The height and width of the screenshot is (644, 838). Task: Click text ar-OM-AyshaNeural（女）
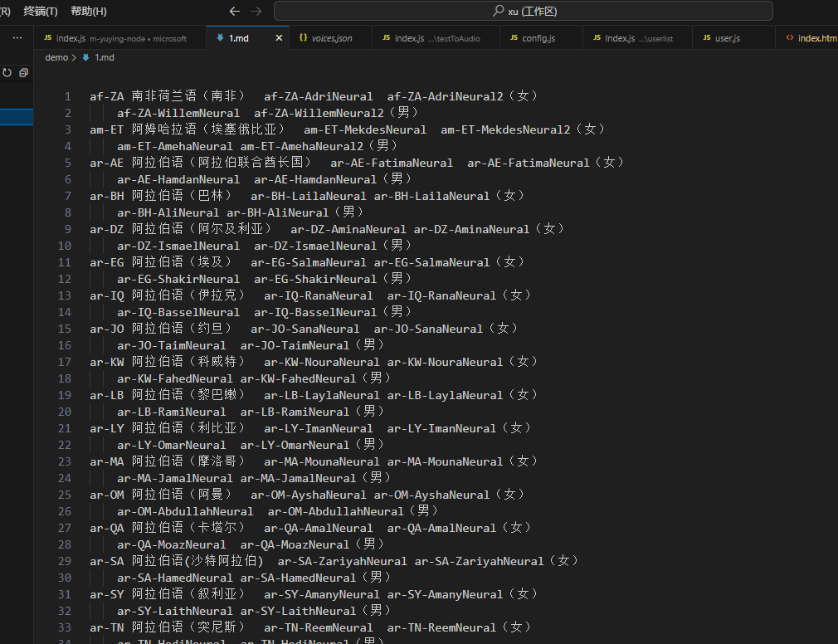click(x=449, y=495)
